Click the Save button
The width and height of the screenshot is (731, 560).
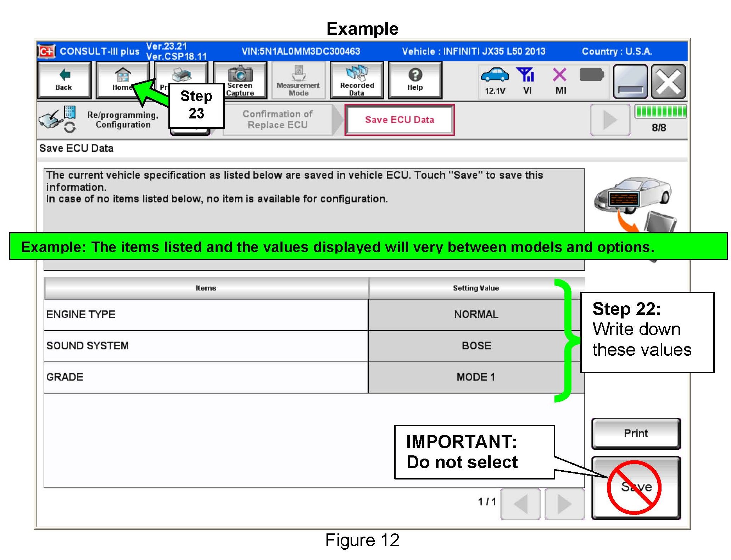(x=636, y=488)
